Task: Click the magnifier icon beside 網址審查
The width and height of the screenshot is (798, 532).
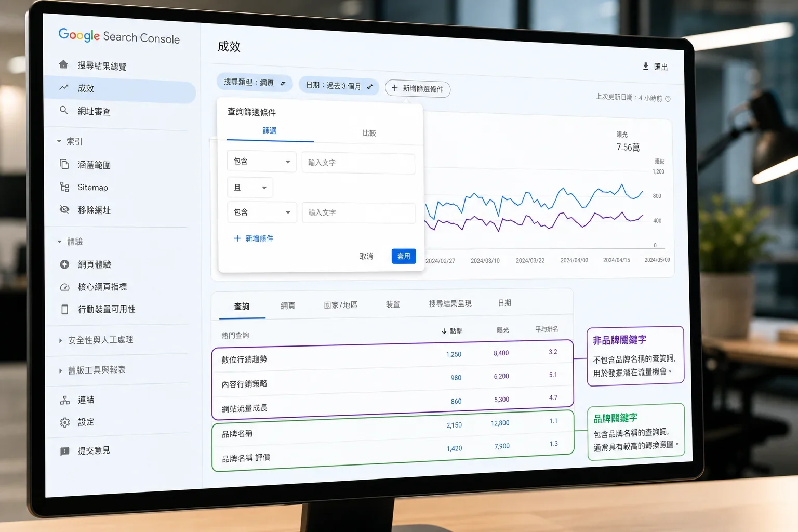Action: [x=63, y=110]
